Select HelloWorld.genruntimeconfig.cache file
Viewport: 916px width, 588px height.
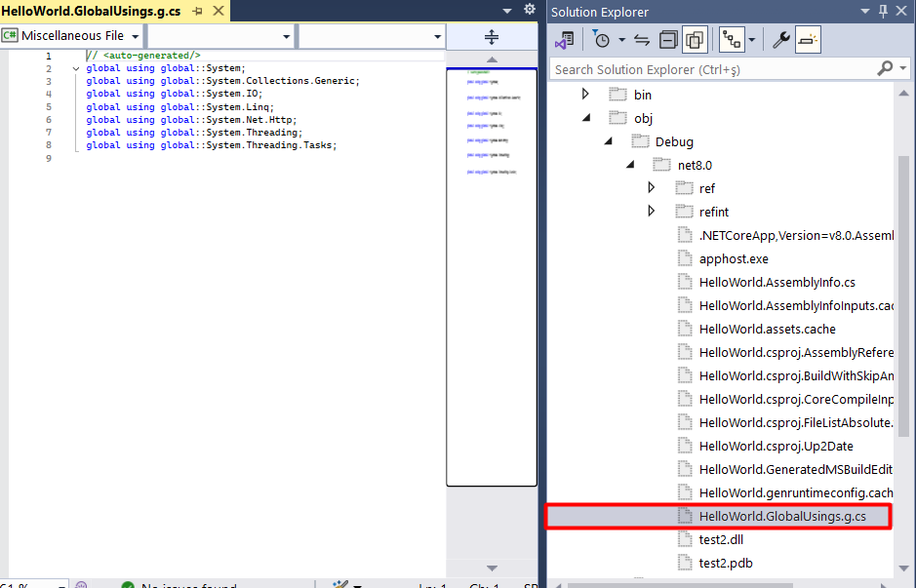[x=796, y=492]
